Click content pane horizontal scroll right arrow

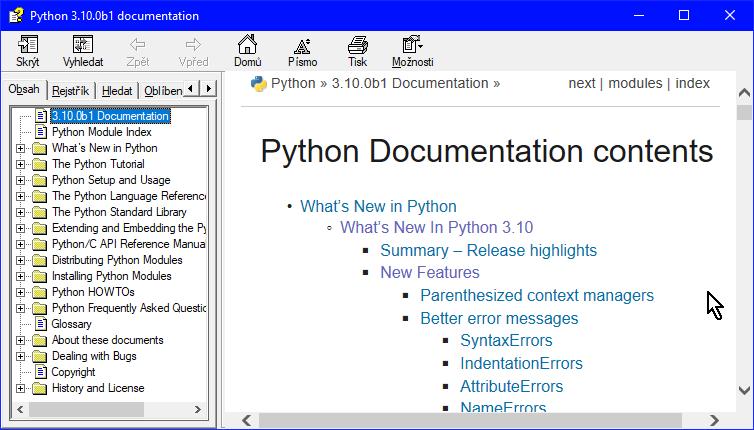point(715,420)
